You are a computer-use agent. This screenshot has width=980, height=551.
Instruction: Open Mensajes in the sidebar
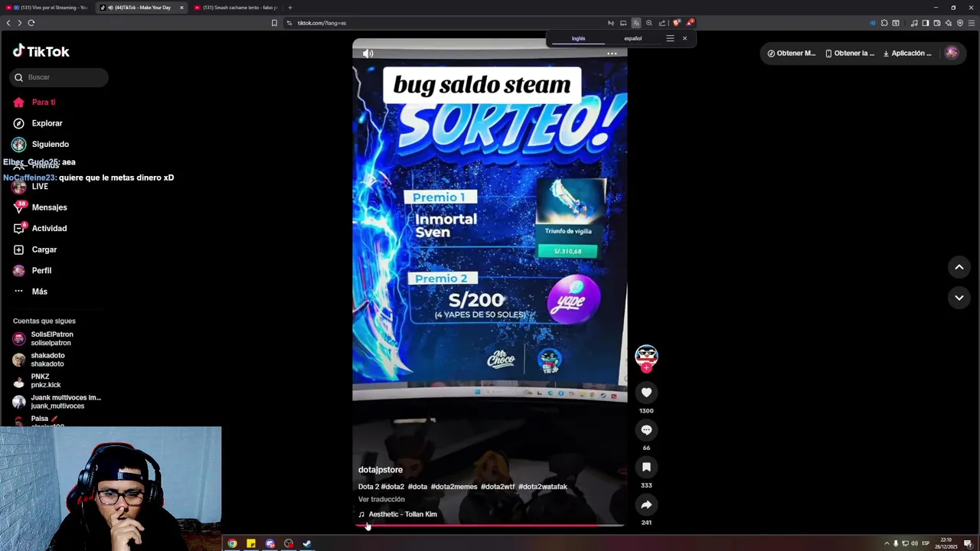click(x=40, y=207)
